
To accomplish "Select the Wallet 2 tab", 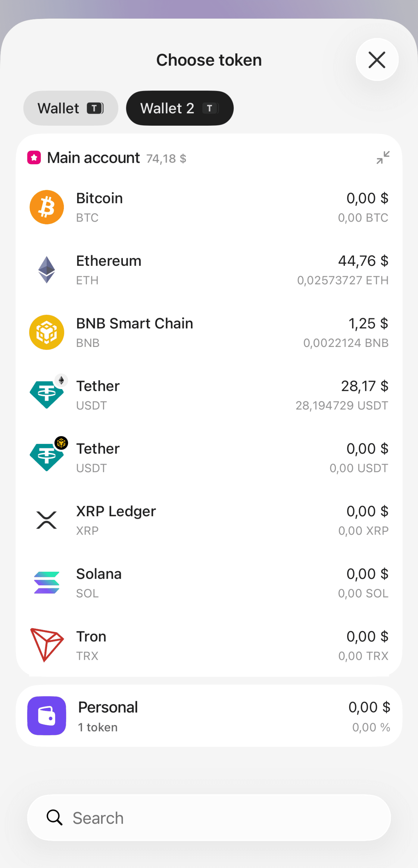I will (x=180, y=108).
